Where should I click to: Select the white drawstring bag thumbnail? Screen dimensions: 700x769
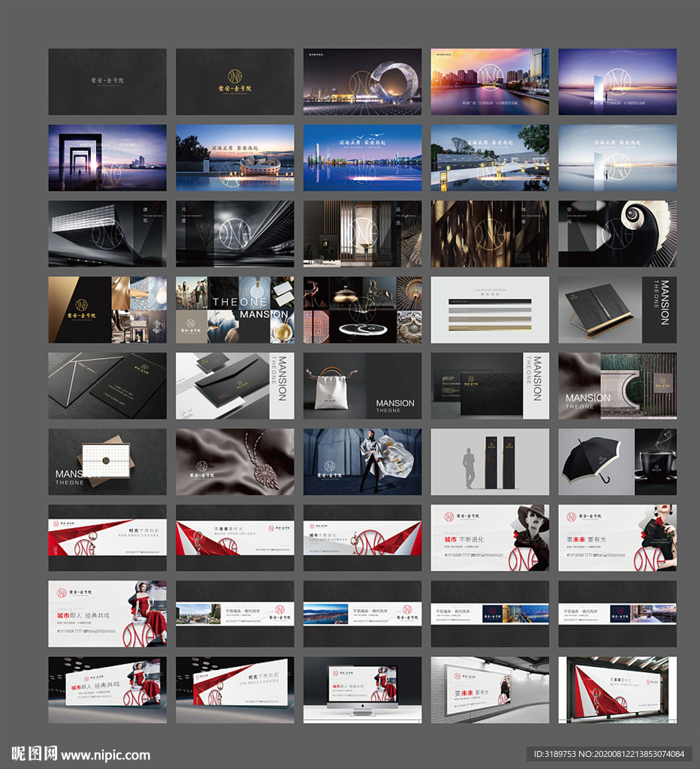pos(362,386)
